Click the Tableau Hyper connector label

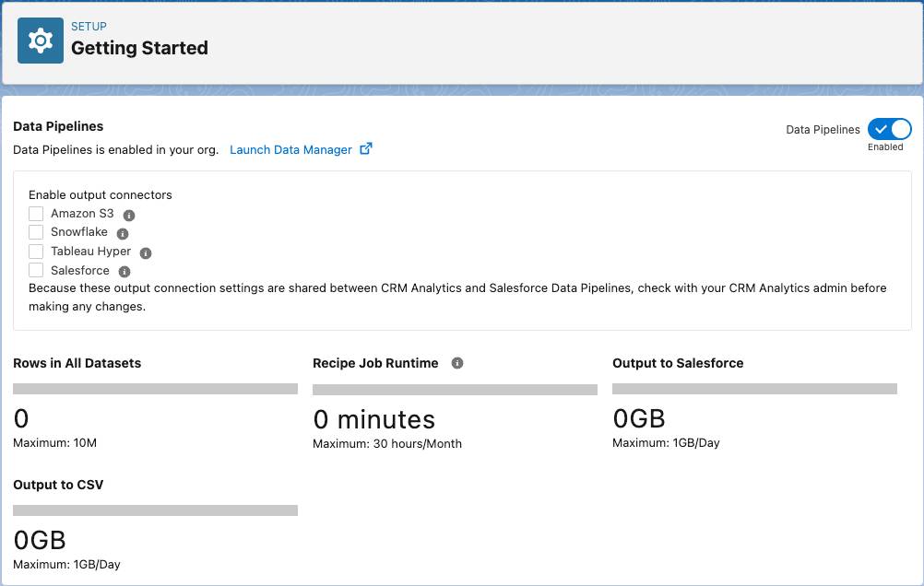(x=90, y=251)
